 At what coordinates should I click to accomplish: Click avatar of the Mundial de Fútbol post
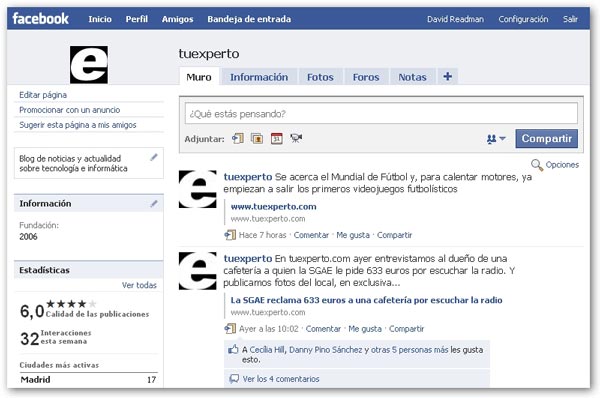pos(197,189)
